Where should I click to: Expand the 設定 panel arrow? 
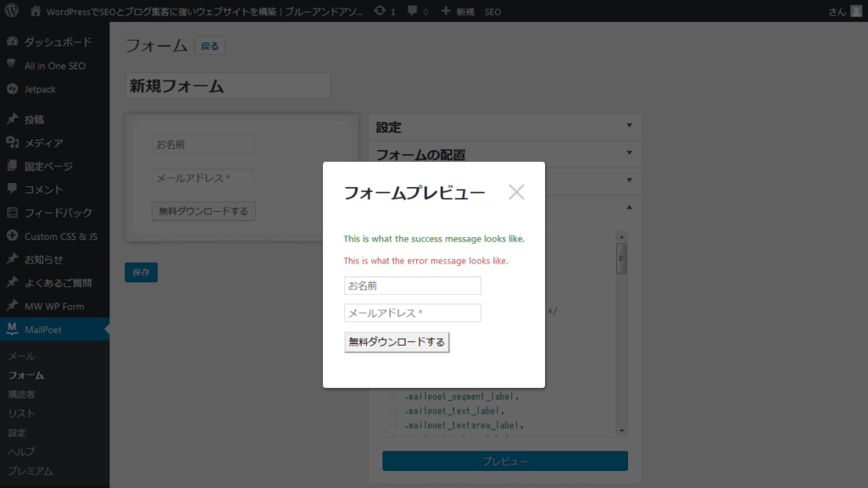point(630,125)
